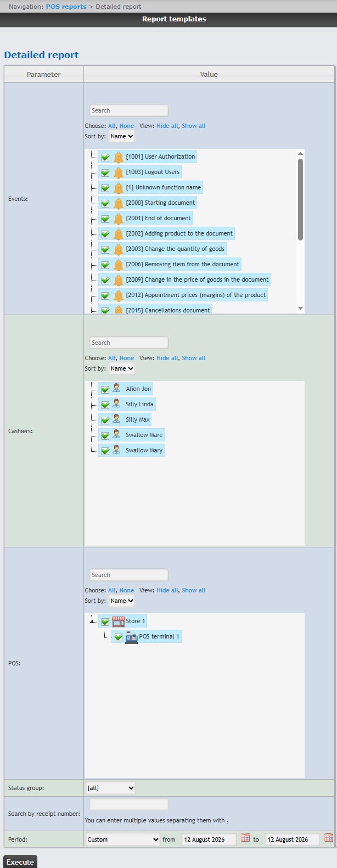Select None in the Cashiers Choose options

point(127,358)
